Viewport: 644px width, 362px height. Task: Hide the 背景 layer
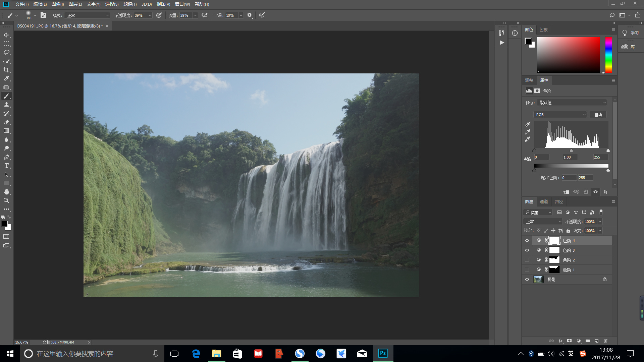click(x=527, y=280)
